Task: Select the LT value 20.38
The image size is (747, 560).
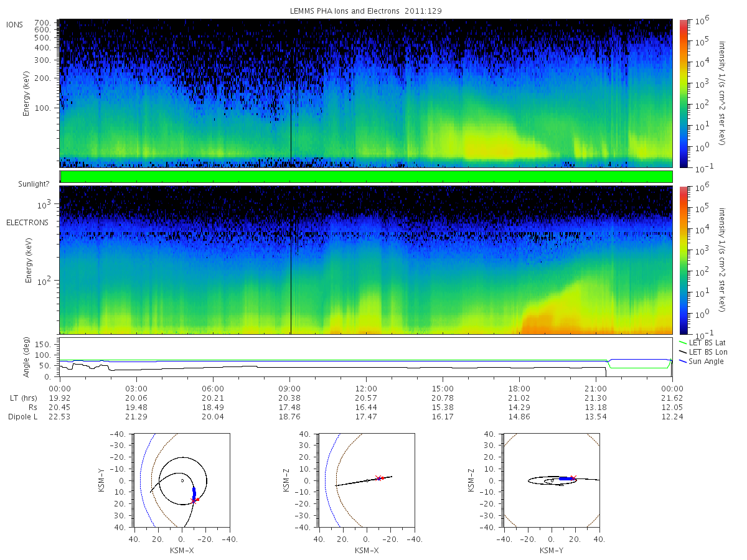Action: pyautogui.click(x=289, y=398)
